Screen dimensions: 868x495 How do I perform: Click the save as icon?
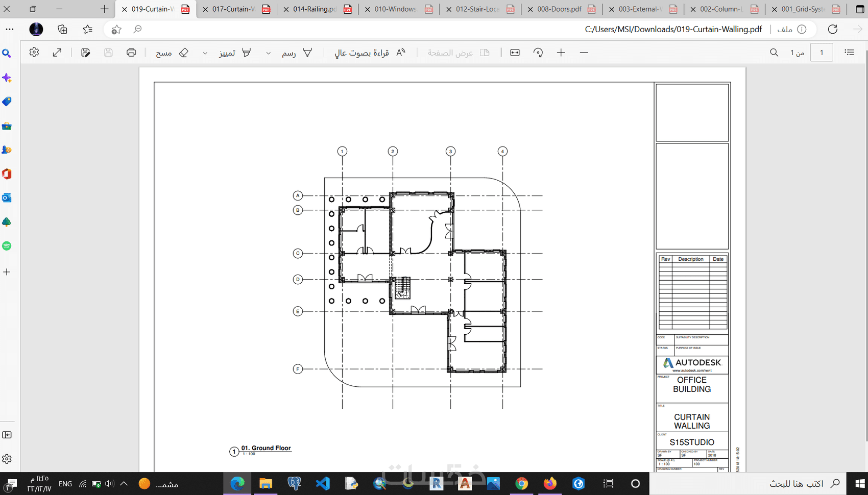[x=85, y=53]
